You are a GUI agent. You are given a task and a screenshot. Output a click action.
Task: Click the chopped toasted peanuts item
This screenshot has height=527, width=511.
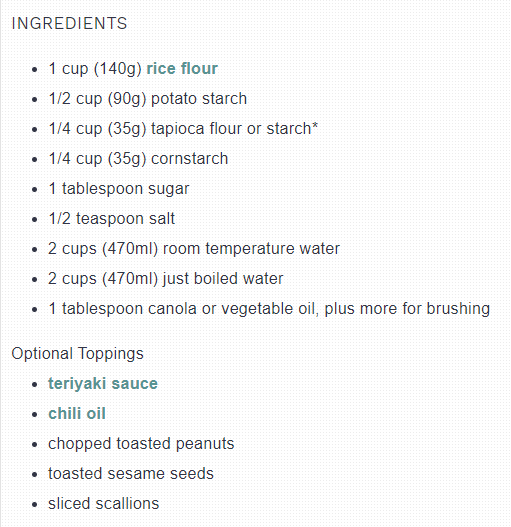click(141, 444)
